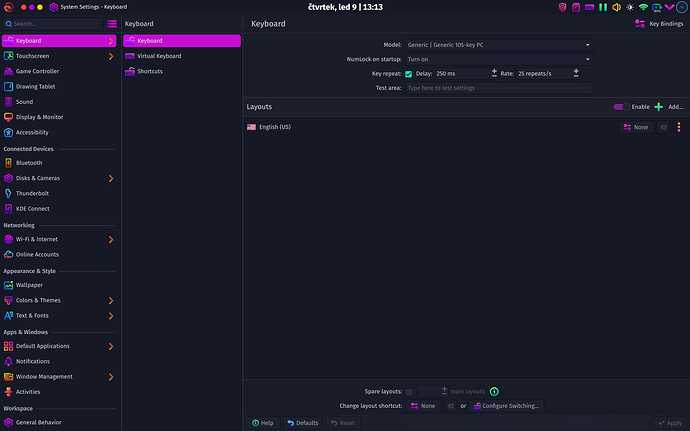Screen dimensions: 690x431
Task: Expand the Colors & Themes category
Action: 111,301
